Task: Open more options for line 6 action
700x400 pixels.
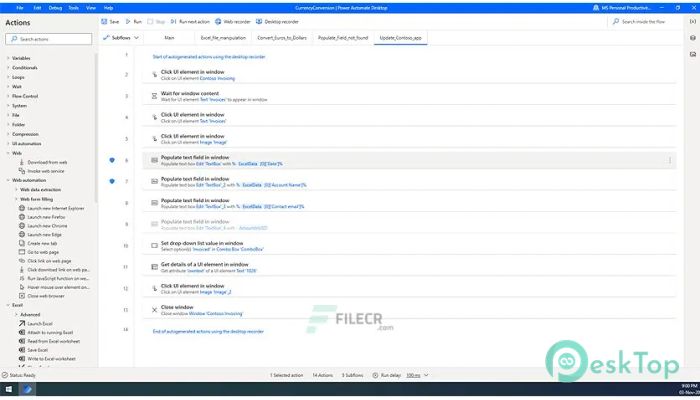Action: coord(670,161)
